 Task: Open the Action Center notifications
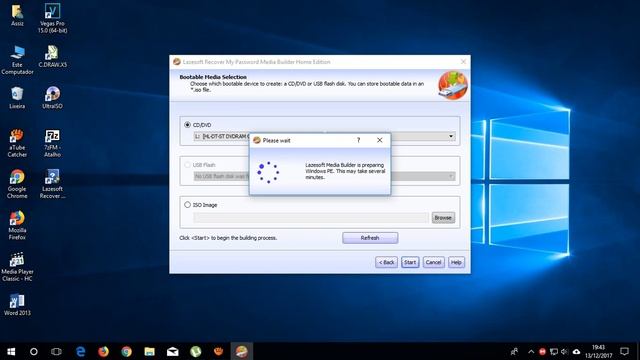coord(624,351)
